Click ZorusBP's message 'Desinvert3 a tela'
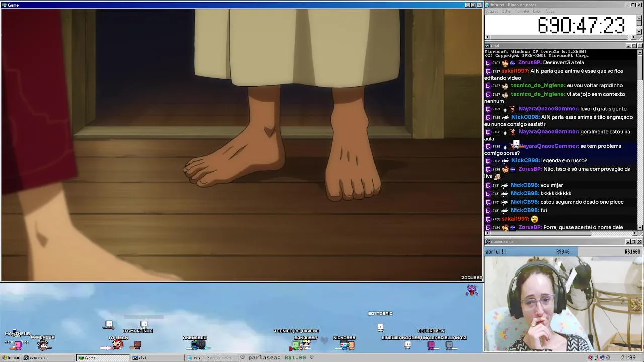 coord(565,63)
